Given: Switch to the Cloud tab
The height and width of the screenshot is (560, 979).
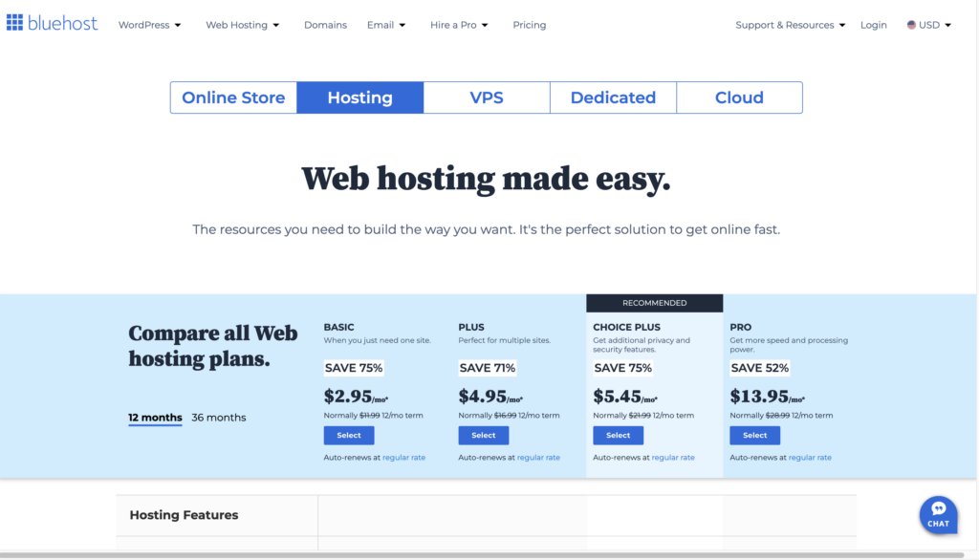Looking at the screenshot, I should 739,97.
